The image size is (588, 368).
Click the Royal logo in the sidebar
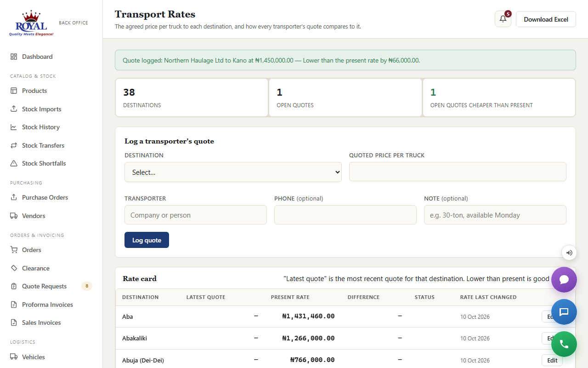click(31, 23)
